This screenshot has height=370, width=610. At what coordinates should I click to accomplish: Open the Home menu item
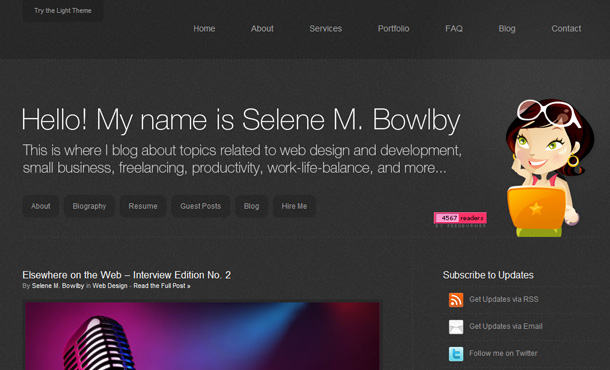[x=204, y=28]
